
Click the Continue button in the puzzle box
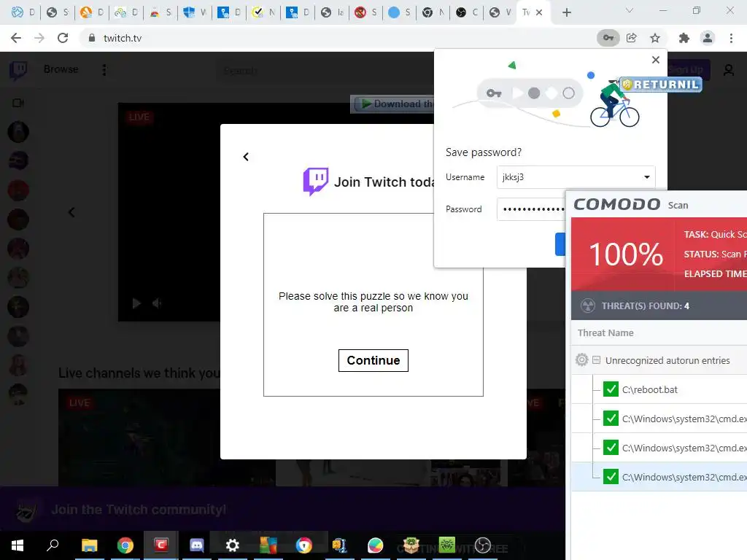click(x=373, y=360)
